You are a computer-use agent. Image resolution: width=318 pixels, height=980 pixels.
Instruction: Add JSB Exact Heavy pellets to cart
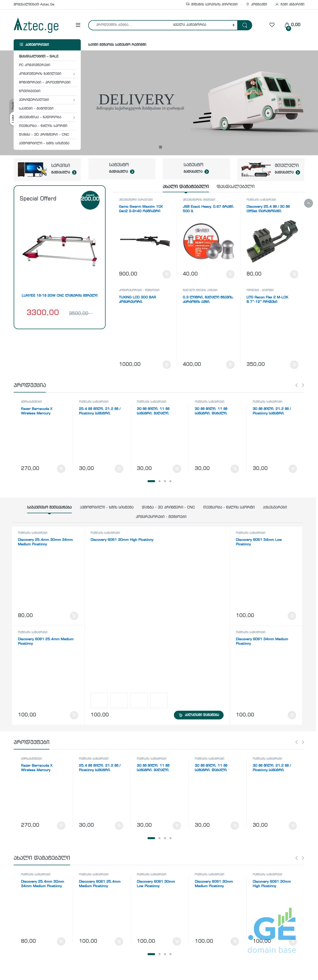[x=230, y=274]
